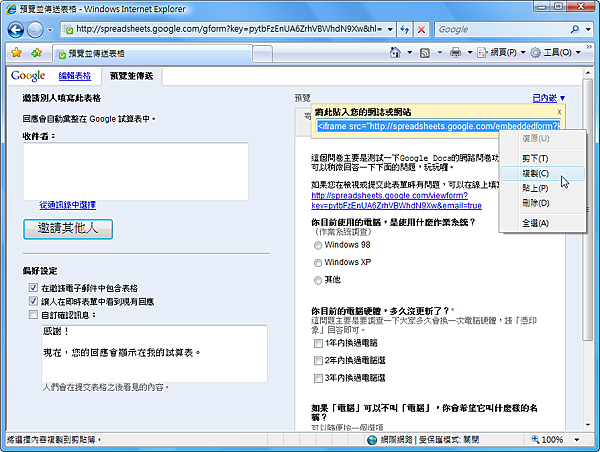Expand the zoom level dropdown arrow
The width and height of the screenshot is (600, 452).
coord(577,440)
